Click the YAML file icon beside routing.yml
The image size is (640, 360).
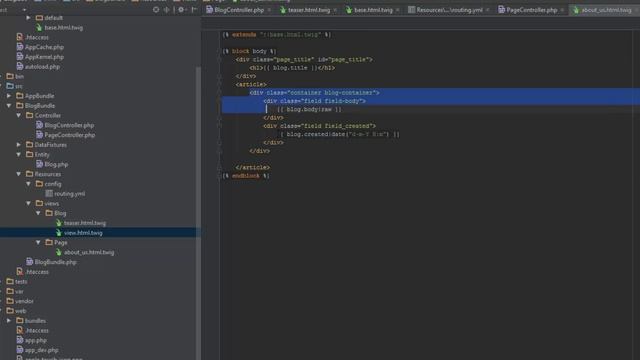pyautogui.click(x=49, y=194)
